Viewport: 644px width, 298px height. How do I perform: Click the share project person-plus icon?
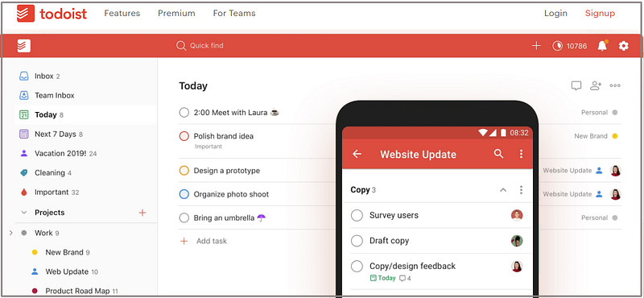coord(596,85)
